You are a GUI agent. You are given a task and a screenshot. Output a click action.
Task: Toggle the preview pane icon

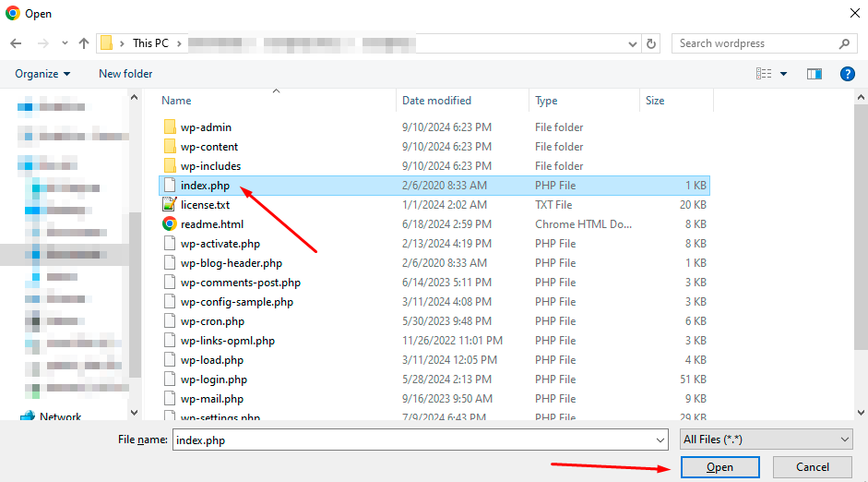814,74
